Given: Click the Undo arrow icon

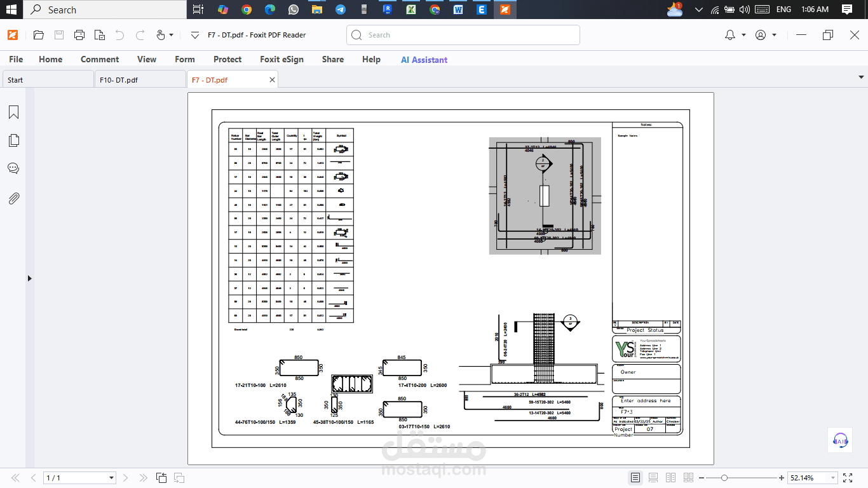Looking at the screenshot, I should pyautogui.click(x=119, y=35).
